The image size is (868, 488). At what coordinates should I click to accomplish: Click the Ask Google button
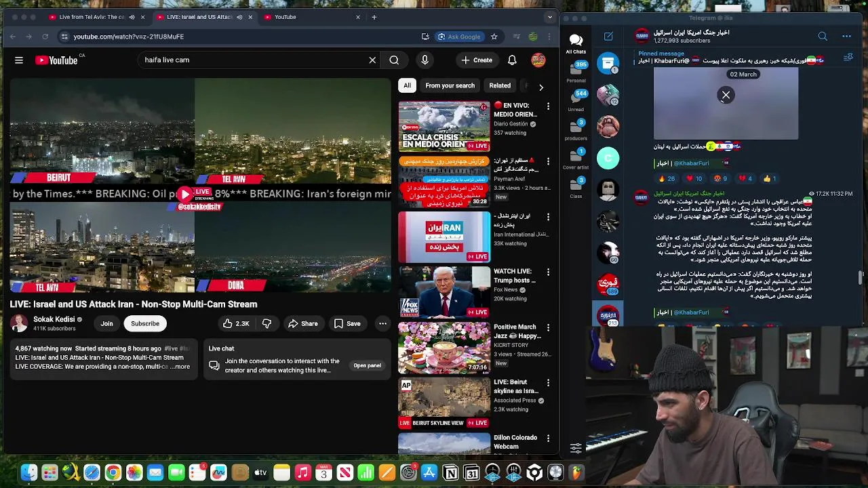pyautogui.click(x=459, y=37)
